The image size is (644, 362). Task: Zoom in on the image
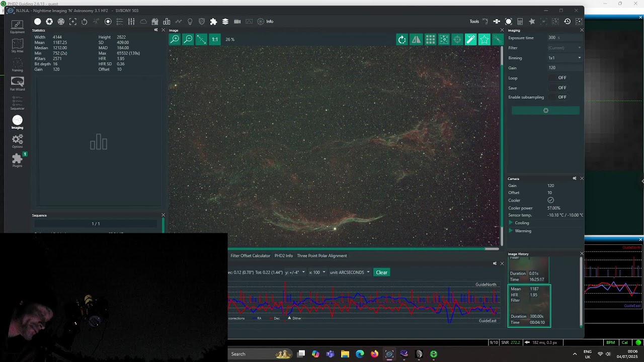[x=175, y=39]
